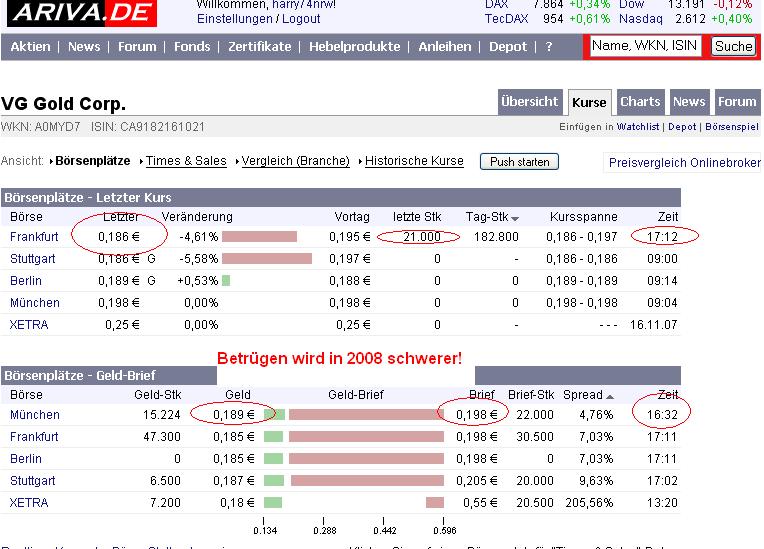
Task: Click XETRA's Geld-Brief spread bar
Action: (x=354, y=502)
